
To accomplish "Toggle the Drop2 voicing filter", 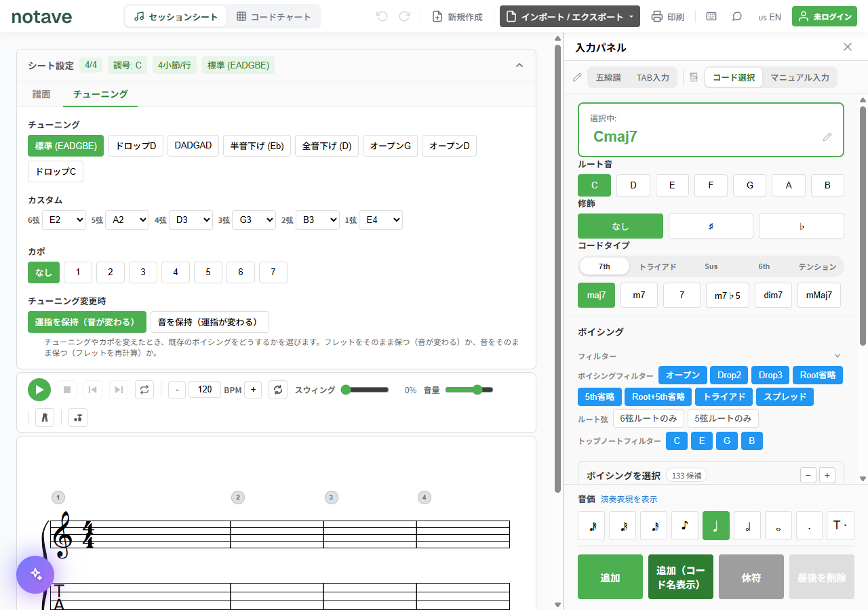I will click(x=729, y=375).
